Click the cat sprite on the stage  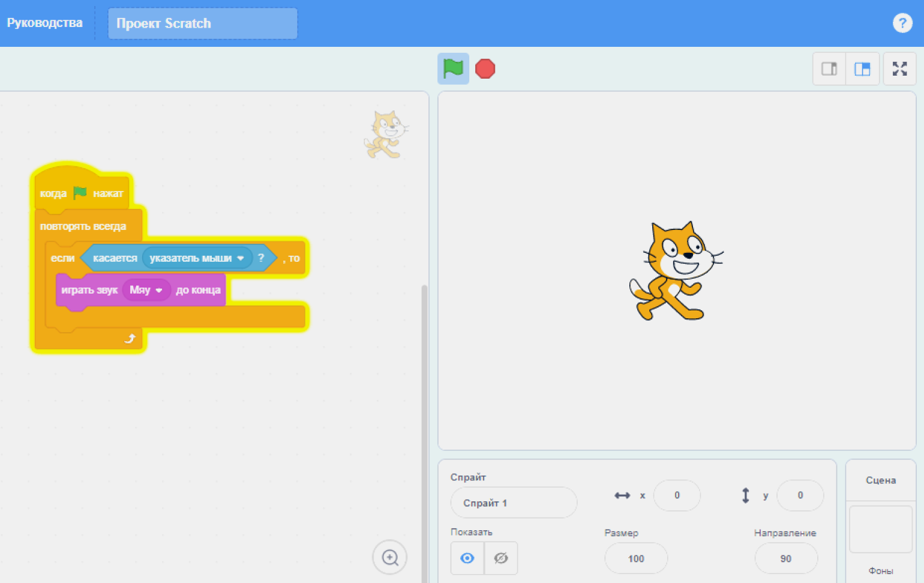[676, 271]
